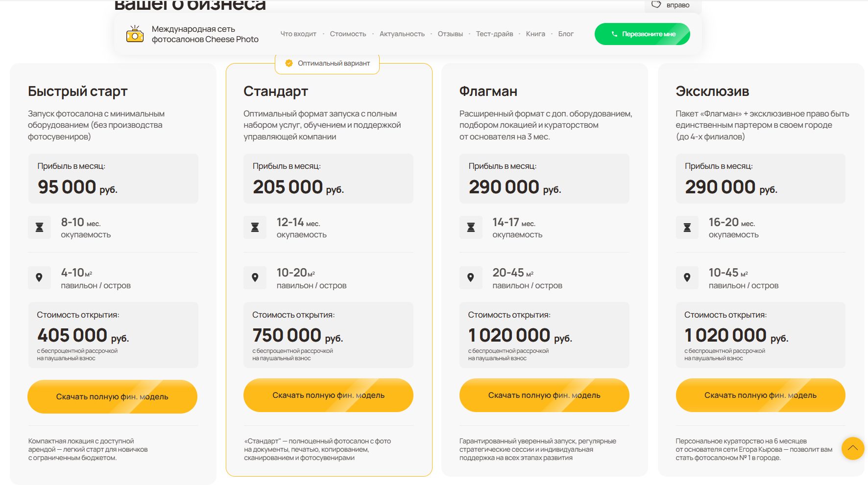Go to the Стоимость section
Image resolution: width=868 pixels, height=485 pixels.
[348, 34]
